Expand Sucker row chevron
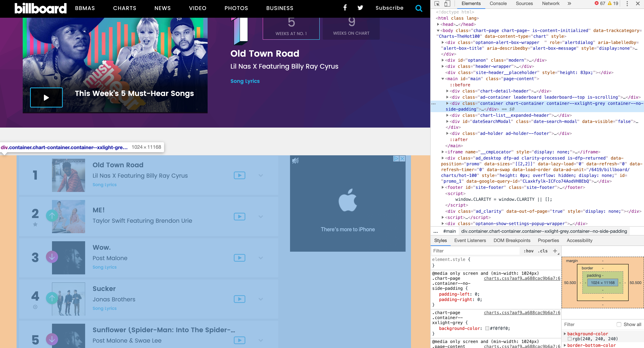The width and height of the screenshot is (644, 348). click(261, 299)
